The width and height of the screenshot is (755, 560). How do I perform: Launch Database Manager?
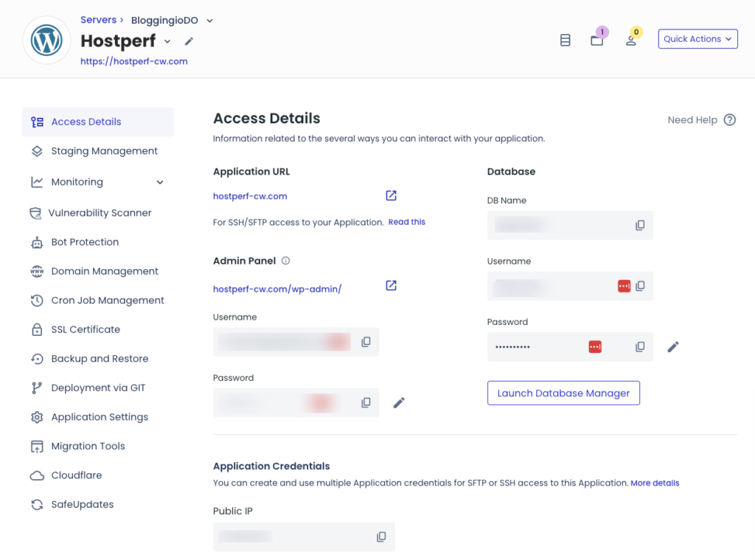(x=563, y=393)
